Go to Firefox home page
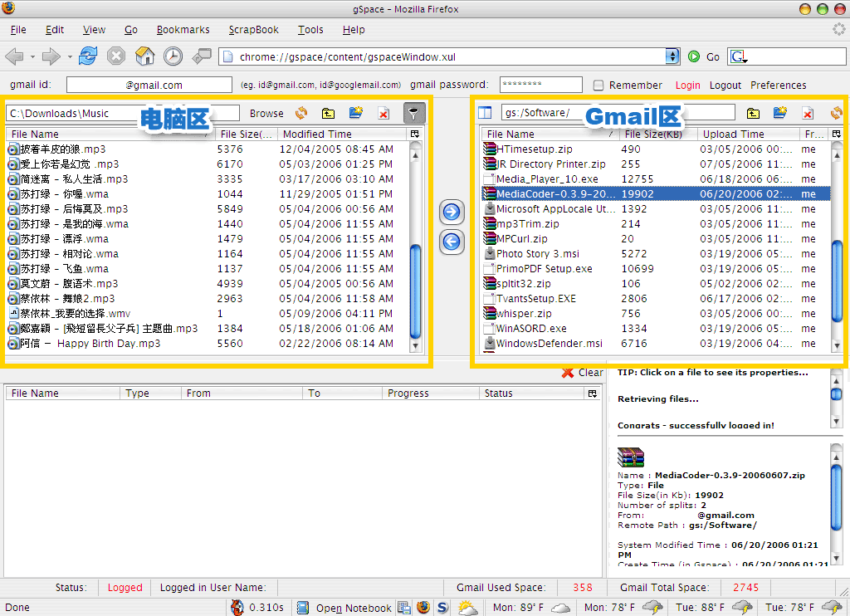Viewport: 850px width, 616px height. tap(144, 56)
